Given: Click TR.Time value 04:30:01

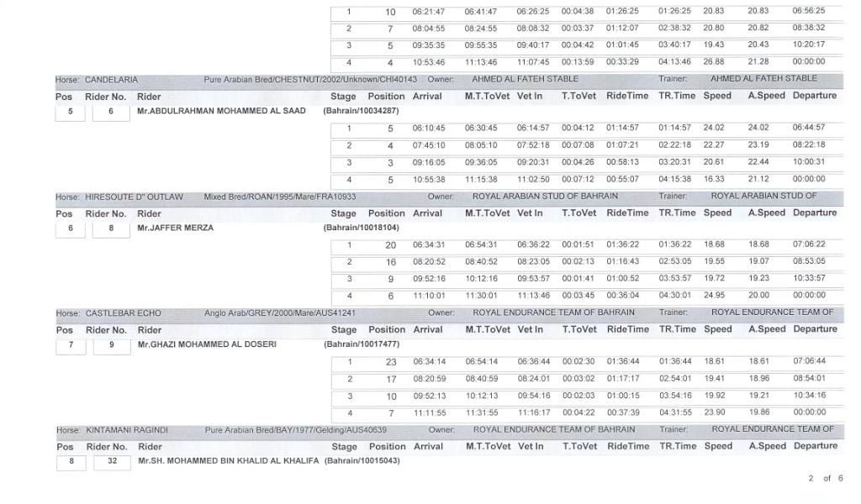Looking at the screenshot, I should 675,296.
